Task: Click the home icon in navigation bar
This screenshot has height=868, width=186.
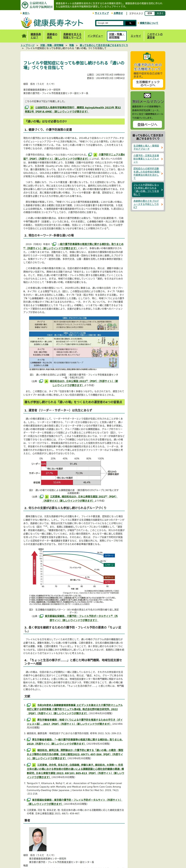Action: pos(24,36)
